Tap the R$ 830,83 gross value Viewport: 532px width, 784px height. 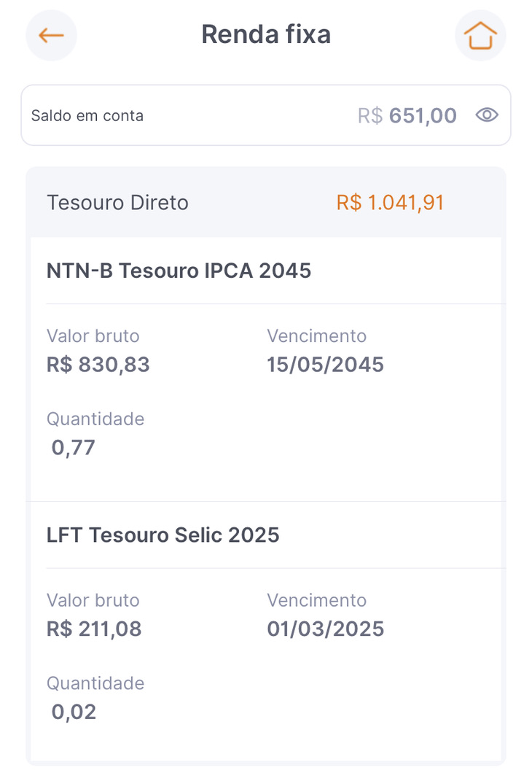[x=98, y=365]
